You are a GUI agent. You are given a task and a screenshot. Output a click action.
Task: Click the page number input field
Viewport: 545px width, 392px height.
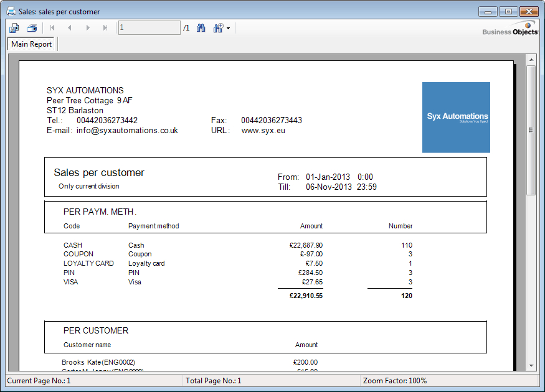[149, 28]
